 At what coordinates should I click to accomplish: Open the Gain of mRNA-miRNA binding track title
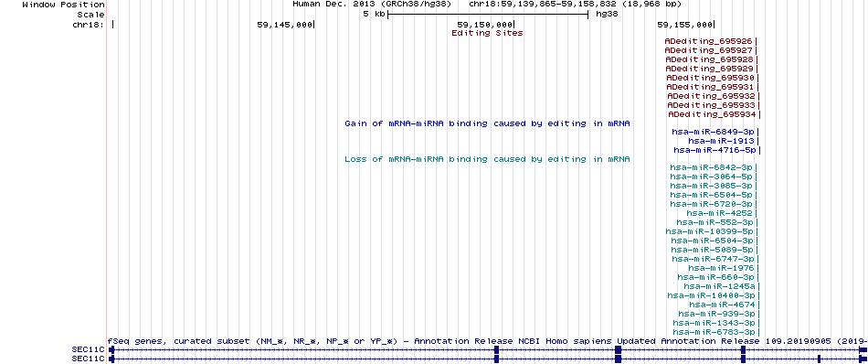487,123
